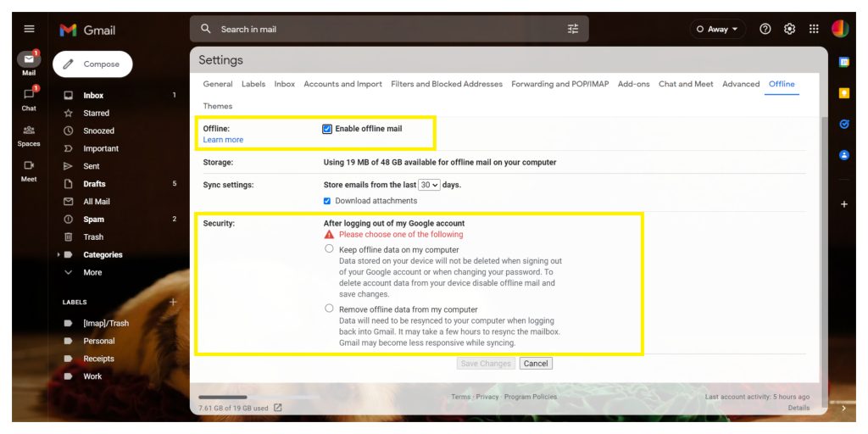Click the Gmail logo

(87, 30)
